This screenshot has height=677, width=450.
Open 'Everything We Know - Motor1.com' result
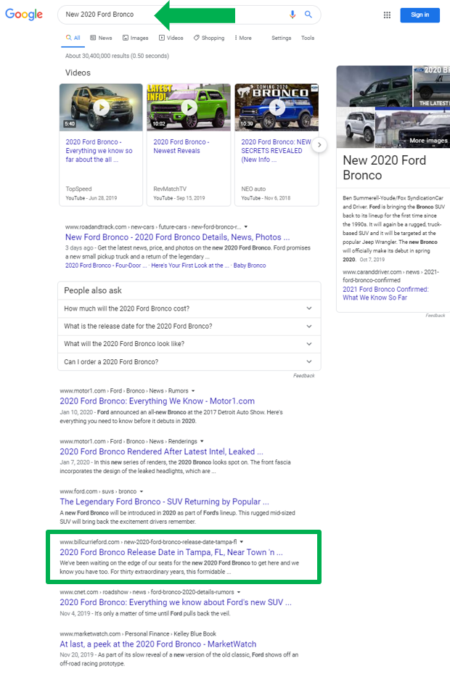tap(157, 401)
